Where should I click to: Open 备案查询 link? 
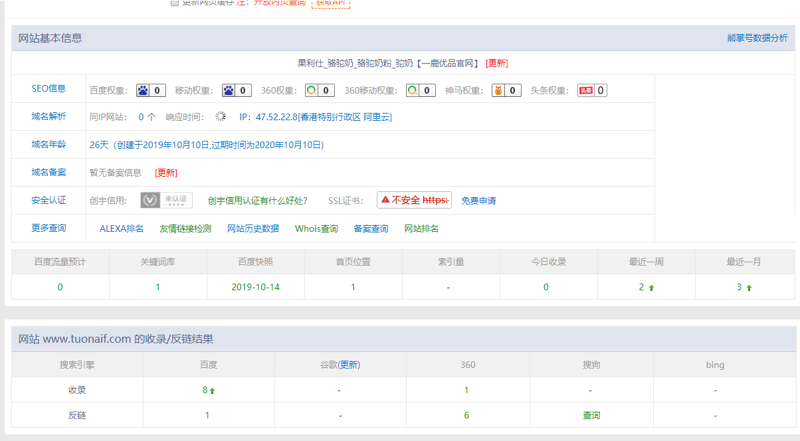click(x=371, y=229)
